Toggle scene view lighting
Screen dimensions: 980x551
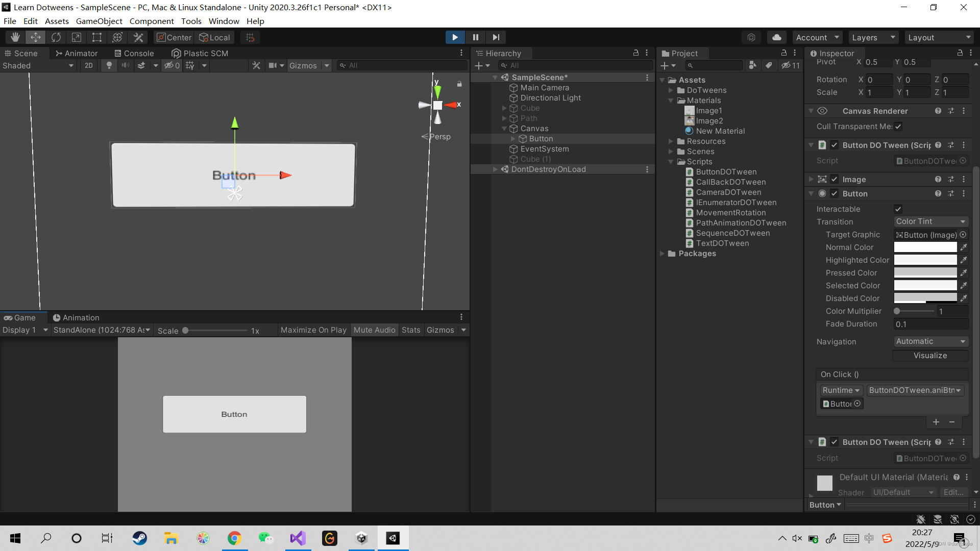click(x=109, y=65)
